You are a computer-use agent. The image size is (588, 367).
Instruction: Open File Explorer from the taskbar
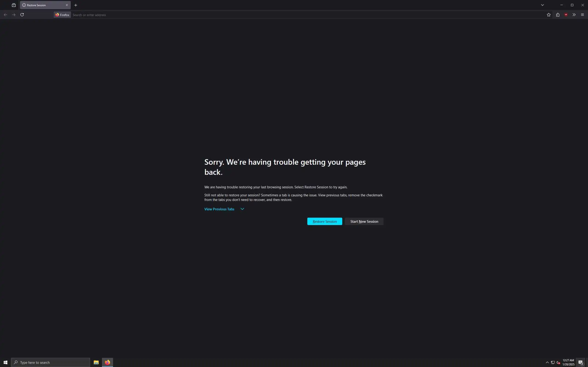pyautogui.click(x=96, y=362)
